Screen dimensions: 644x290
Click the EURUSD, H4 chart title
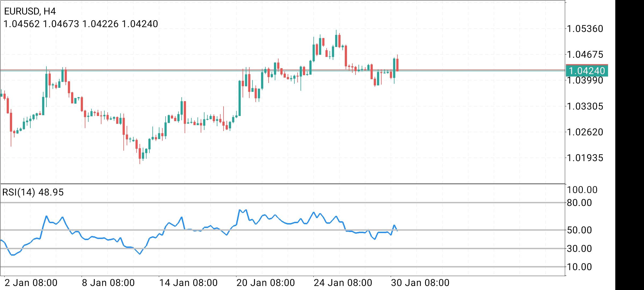click(30, 11)
